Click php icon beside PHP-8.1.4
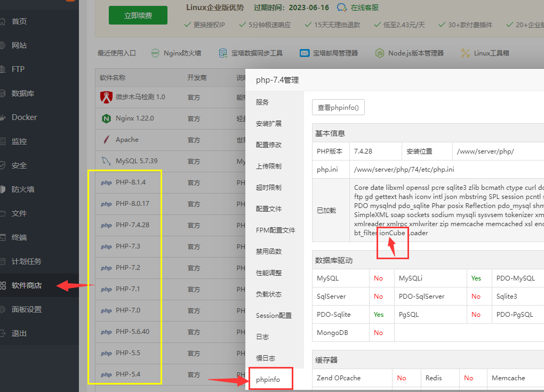The height and width of the screenshot is (392, 544). tap(107, 183)
